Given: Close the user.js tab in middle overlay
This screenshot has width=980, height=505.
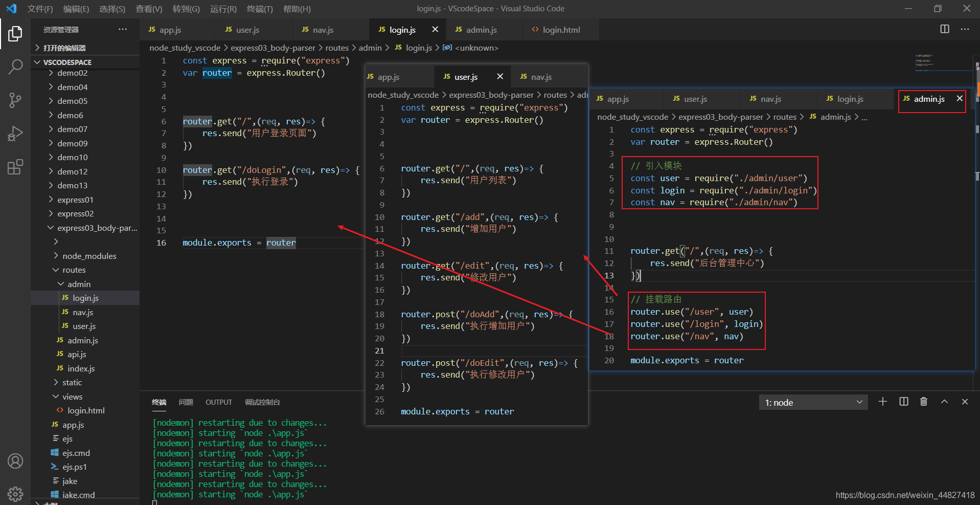Looking at the screenshot, I should tap(500, 76).
